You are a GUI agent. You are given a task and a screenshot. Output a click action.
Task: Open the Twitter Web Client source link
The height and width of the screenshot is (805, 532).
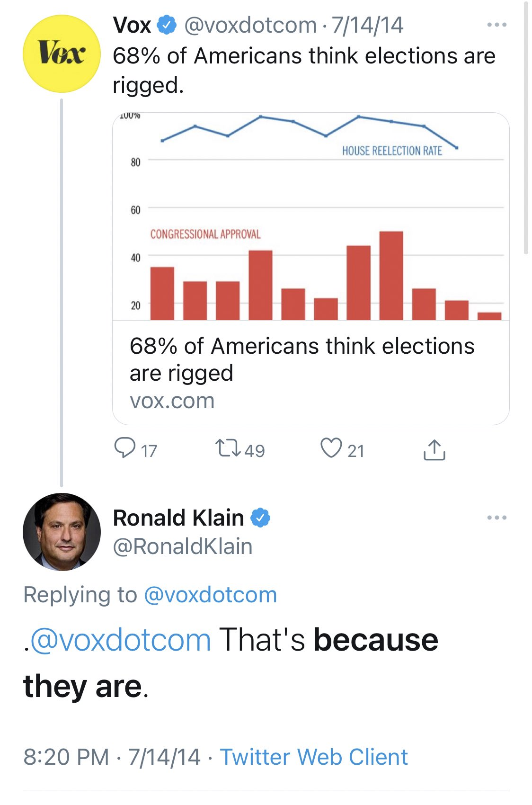(314, 757)
